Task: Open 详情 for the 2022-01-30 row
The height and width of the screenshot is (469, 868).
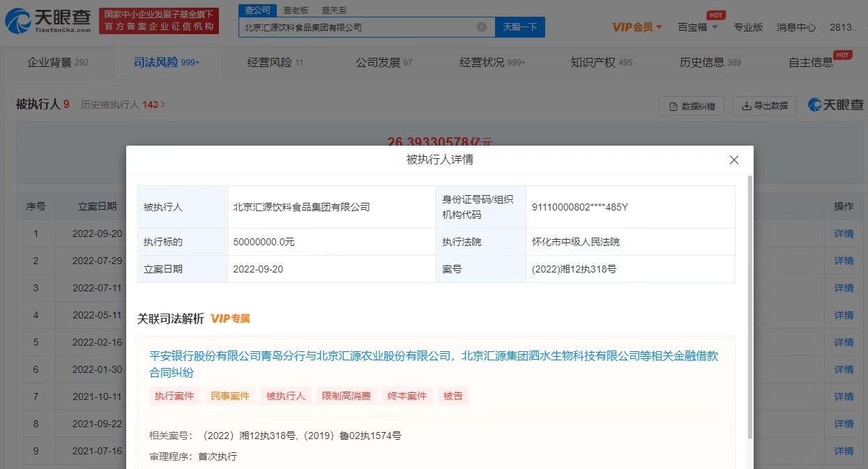Action: (x=844, y=369)
